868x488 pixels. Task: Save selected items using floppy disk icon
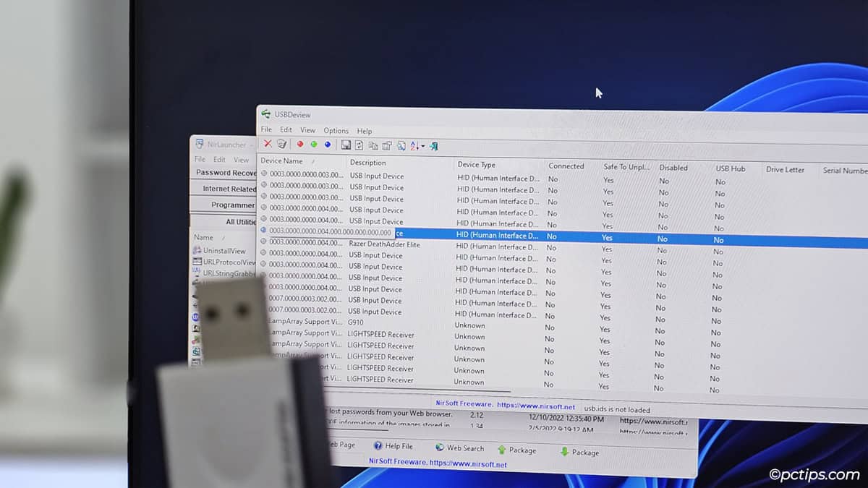pos(346,145)
